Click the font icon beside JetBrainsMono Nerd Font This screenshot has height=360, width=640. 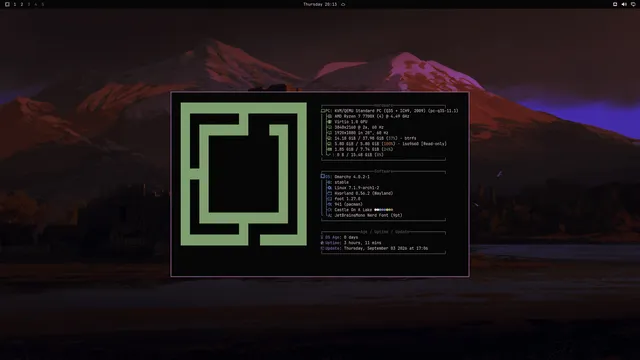329,215
